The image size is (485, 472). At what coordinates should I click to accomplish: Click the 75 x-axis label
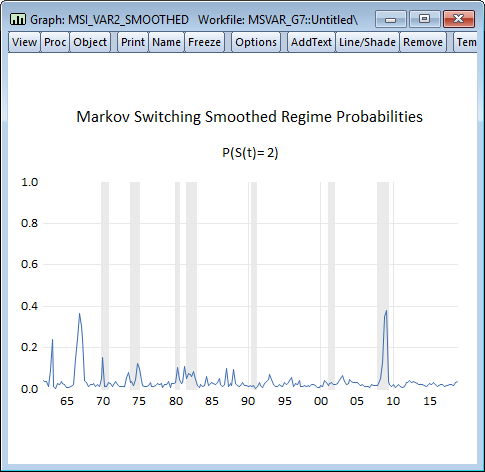point(139,401)
